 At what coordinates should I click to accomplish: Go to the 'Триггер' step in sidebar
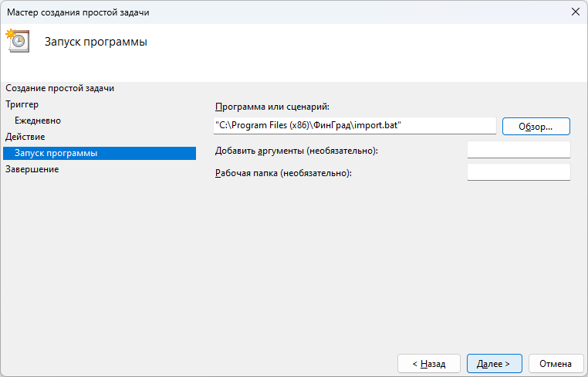[x=22, y=104]
